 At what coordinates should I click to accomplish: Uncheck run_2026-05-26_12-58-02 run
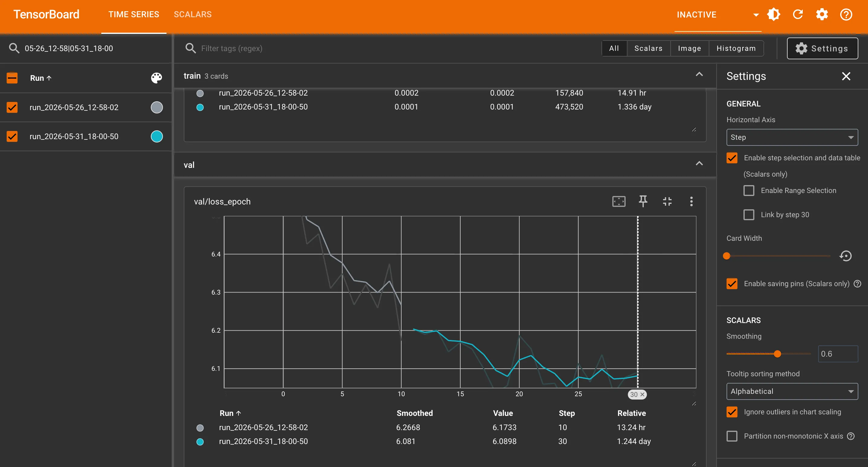click(12, 107)
